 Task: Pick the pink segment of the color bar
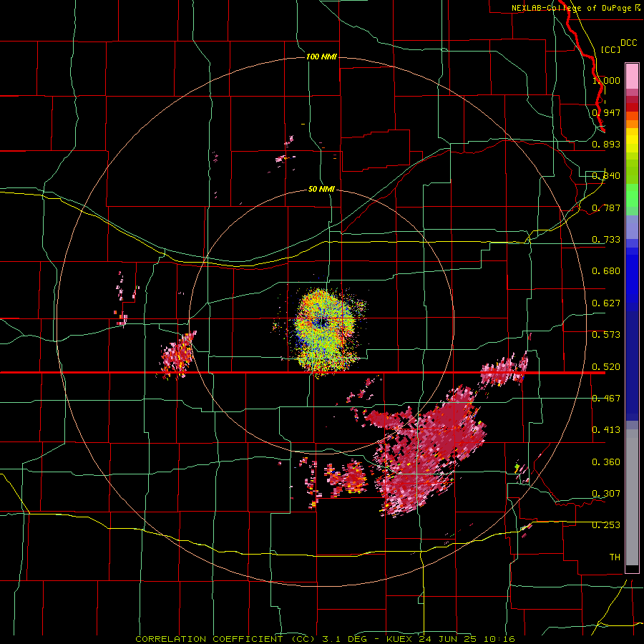(x=632, y=77)
